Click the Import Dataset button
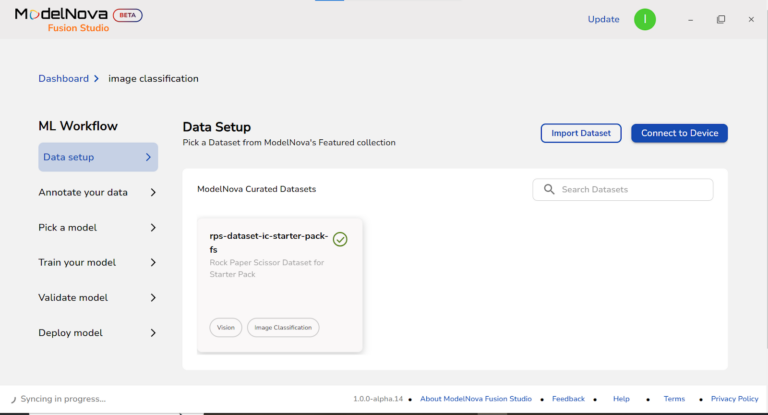 click(581, 133)
